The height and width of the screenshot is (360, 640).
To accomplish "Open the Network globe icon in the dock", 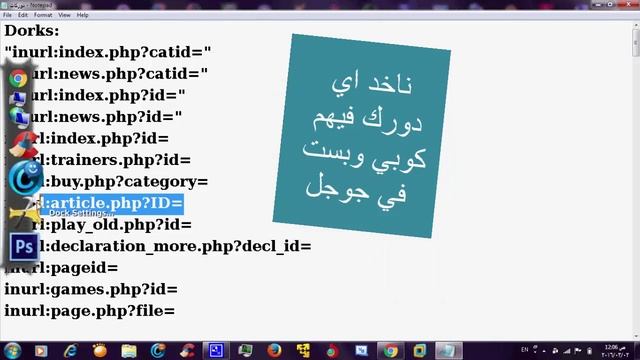I will coord(19,118).
